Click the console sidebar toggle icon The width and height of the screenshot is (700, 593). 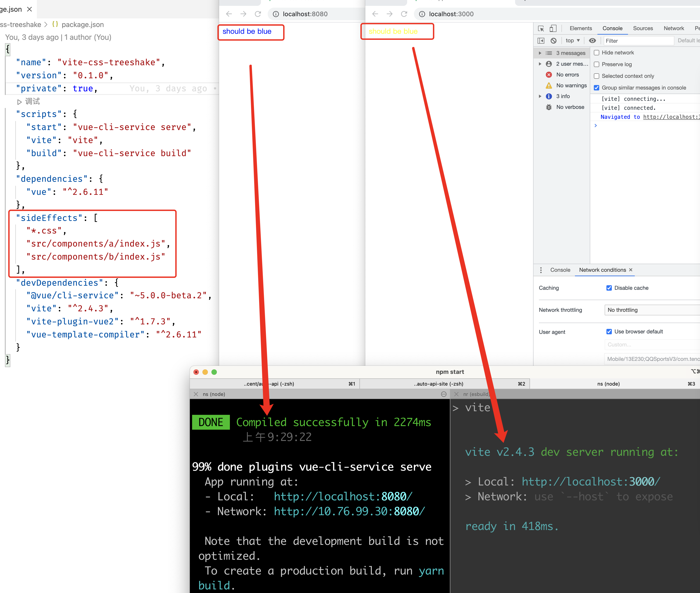click(x=541, y=41)
